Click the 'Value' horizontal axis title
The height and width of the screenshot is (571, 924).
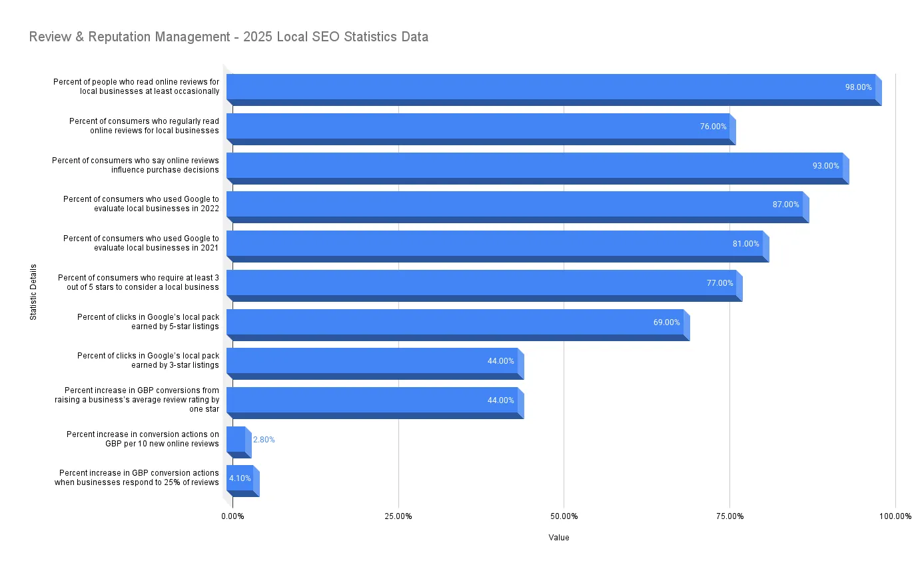click(x=559, y=538)
